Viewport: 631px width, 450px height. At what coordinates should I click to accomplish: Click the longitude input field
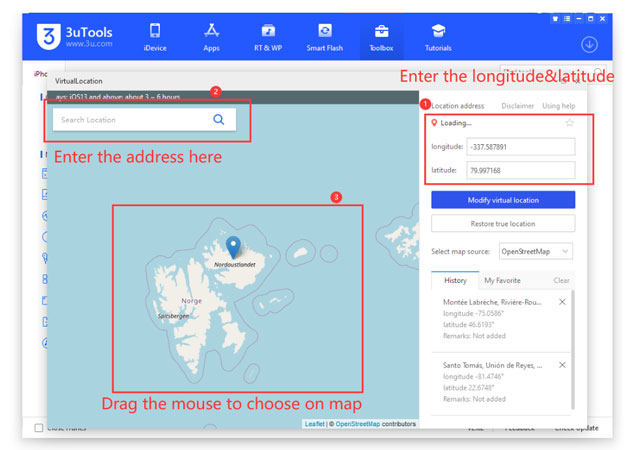(x=520, y=146)
